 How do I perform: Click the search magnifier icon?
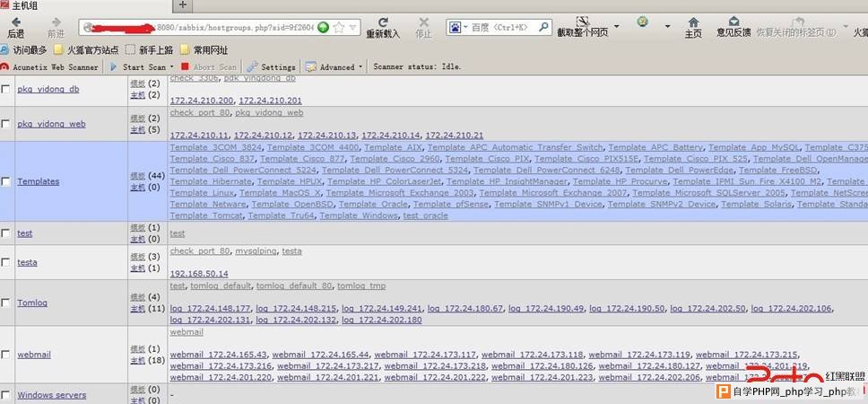point(543,27)
